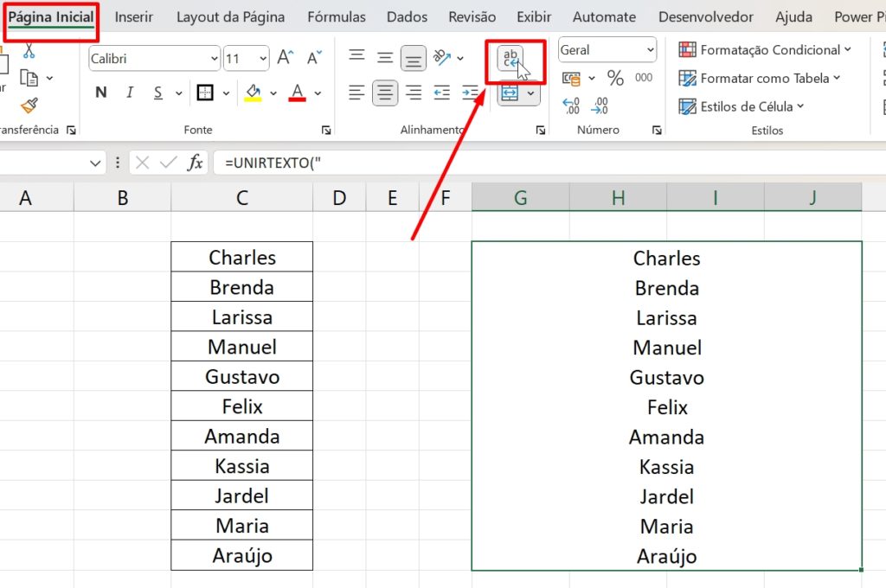Open Formatação Condicional in the Estilos group

[765, 49]
